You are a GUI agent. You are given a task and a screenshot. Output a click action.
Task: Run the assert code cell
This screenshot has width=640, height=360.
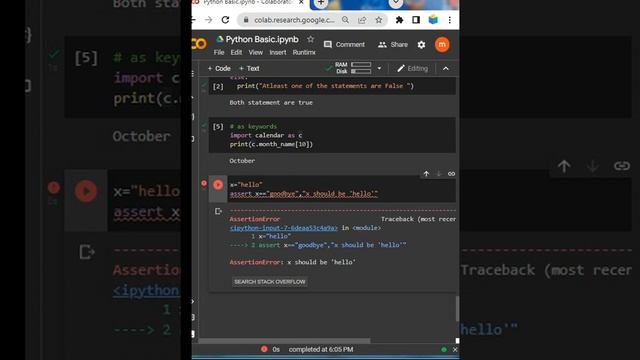point(218,185)
